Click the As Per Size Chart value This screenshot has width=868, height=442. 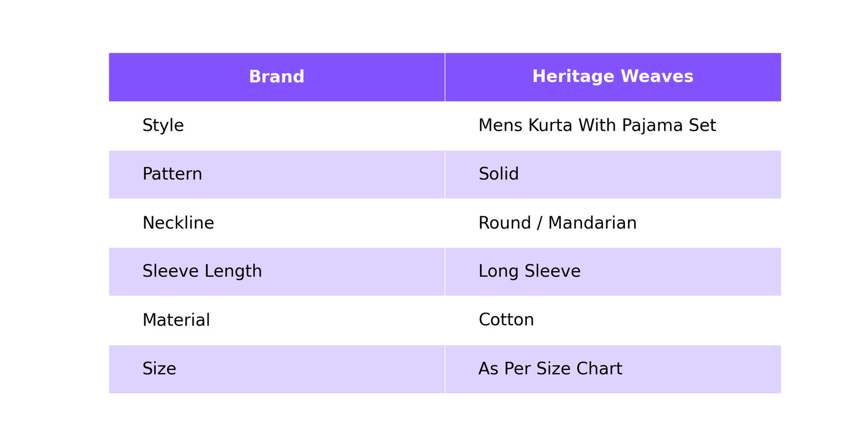point(550,369)
